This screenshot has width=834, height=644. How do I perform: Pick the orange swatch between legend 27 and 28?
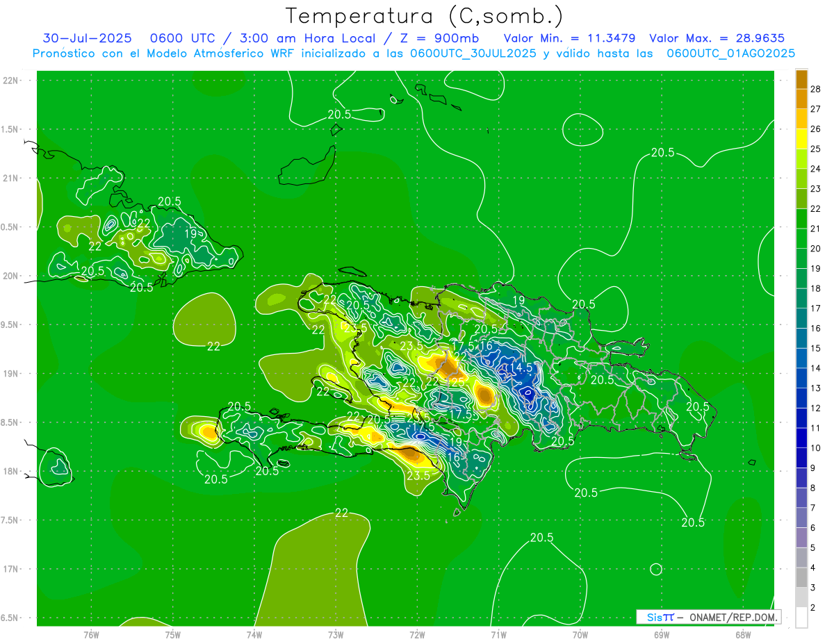coord(801,98)
